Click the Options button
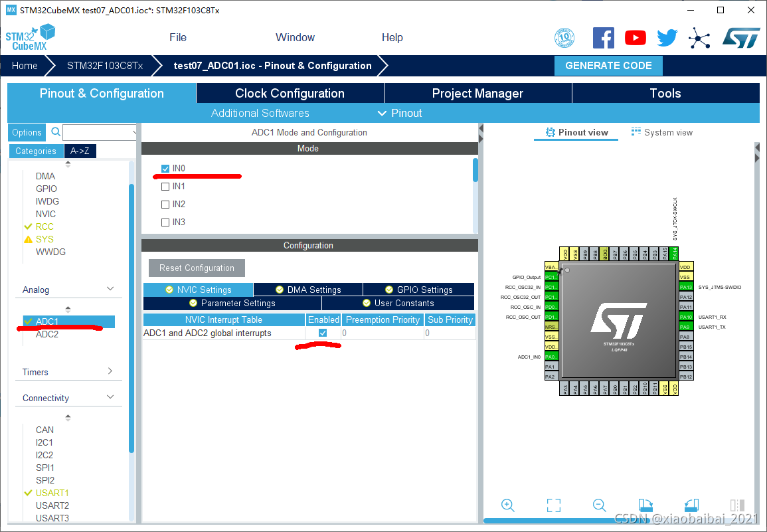Image resolution: width=767 pixels, height=532 pixels. click(x=27, y=132)
